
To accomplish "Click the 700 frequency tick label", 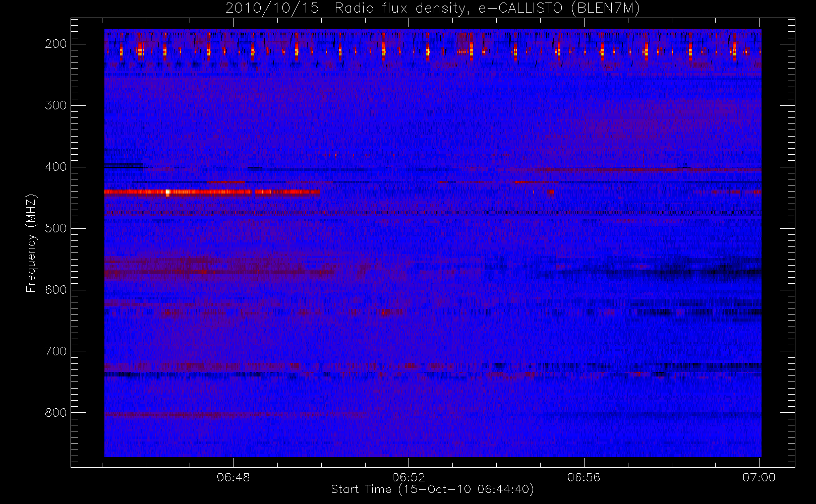I will [55, 351].
